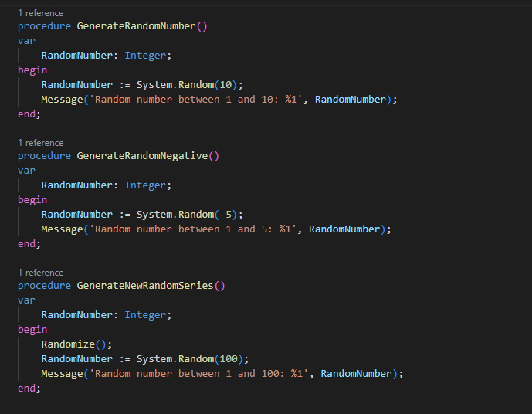Click System.Random(10) call in first procedure
Image resolution: width=532 pixels, height=414 pixels.
[x=187, y=84]
